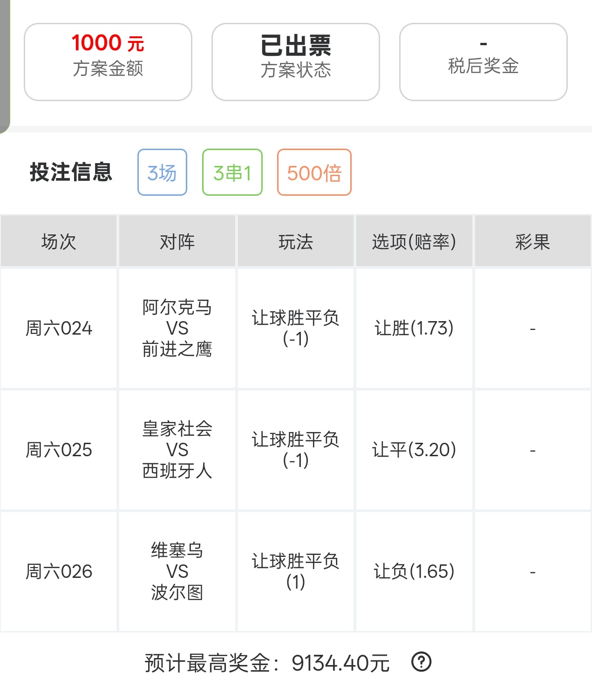Tap the 预计最高奖金 9134.40元 text
The height and width of the screenshot is (700, 592).
(267, 663)
